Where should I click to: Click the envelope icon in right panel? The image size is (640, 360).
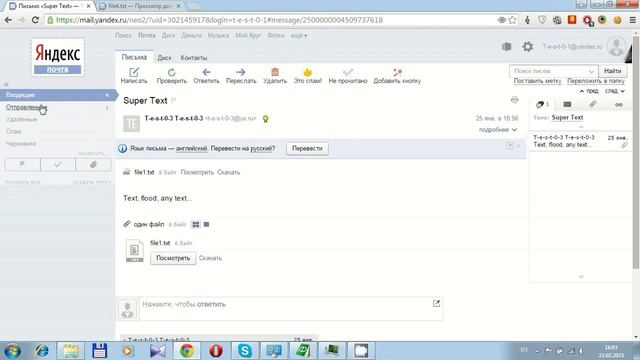(x=567, y=105)
